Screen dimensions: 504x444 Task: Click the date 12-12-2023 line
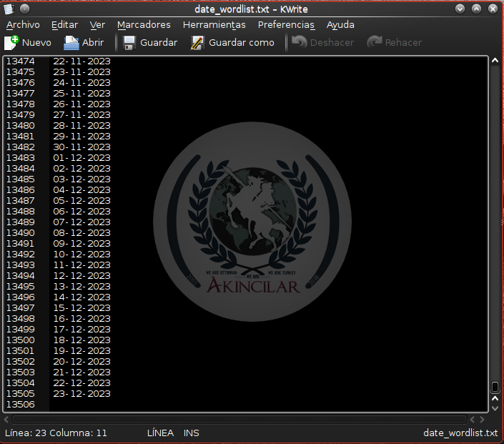click(x=81, y=275)
